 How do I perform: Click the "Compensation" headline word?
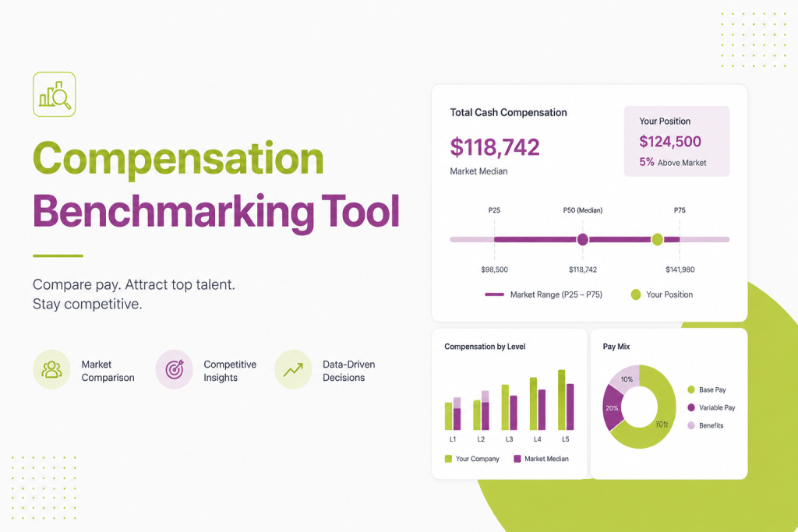178,159
